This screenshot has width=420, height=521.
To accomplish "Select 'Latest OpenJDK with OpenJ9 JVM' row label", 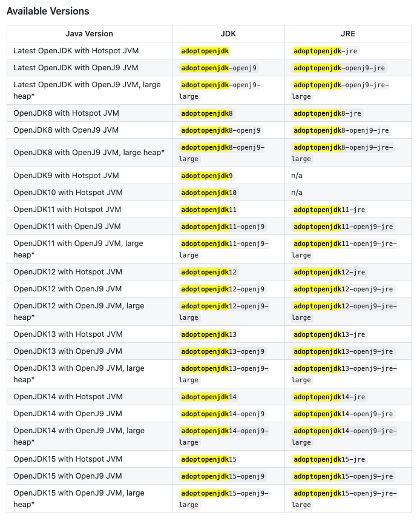I will tap(76, 68).
